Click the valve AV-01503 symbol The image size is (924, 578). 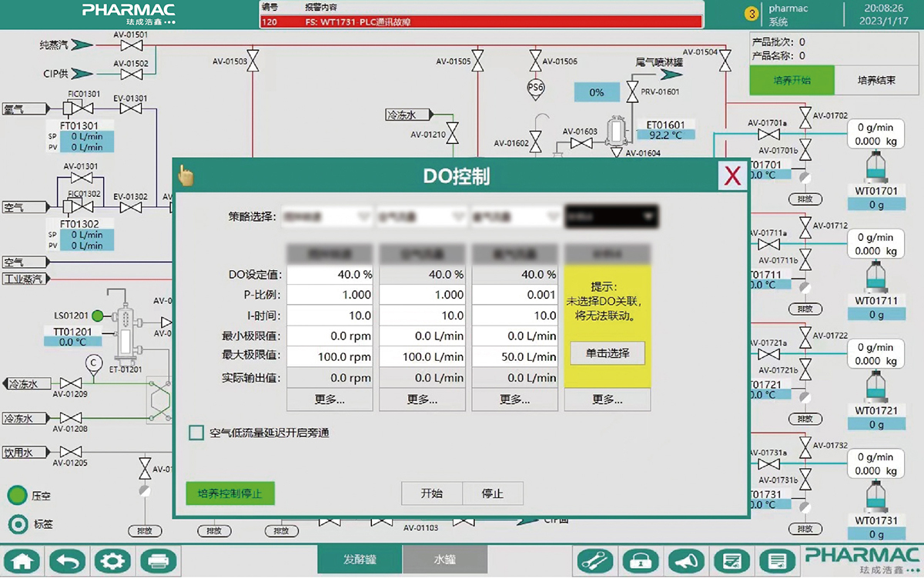[x=256, y=60]
